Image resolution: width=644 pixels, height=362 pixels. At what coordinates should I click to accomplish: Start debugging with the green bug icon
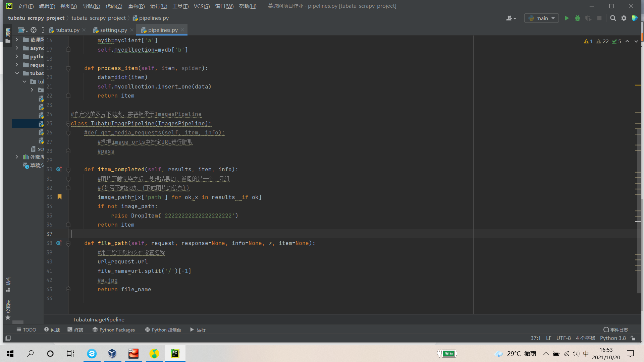click(578, 18)
